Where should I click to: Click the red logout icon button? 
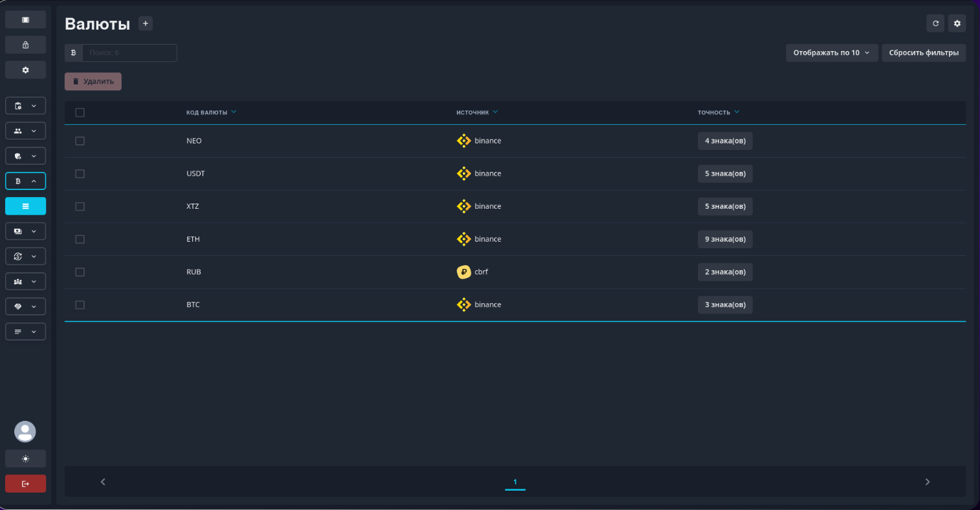tap(26, 483)
